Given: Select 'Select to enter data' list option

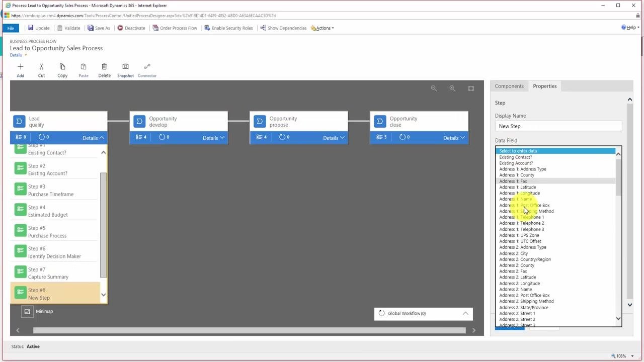Looking at the screenshot, I should tap(555, 151).
